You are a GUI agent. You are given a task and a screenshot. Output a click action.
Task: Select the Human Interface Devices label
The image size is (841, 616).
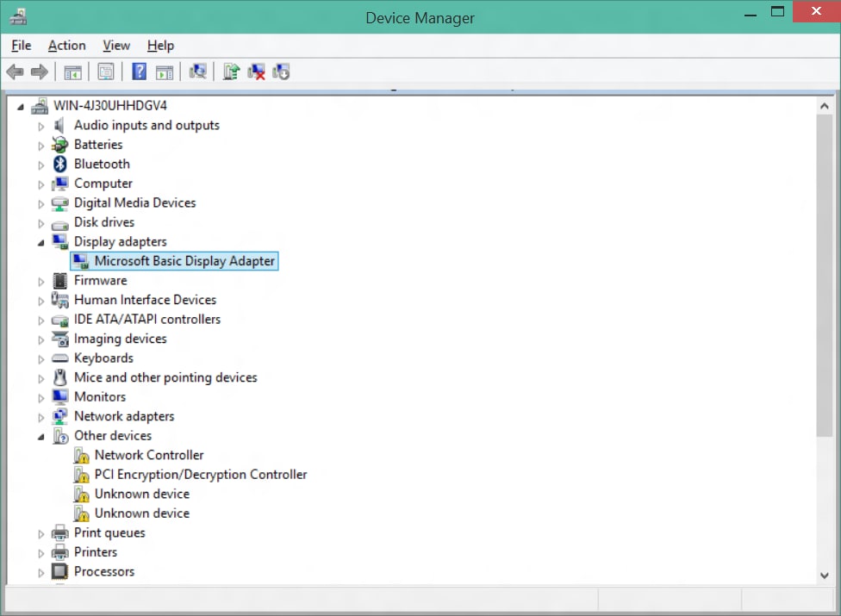(146, 300)
